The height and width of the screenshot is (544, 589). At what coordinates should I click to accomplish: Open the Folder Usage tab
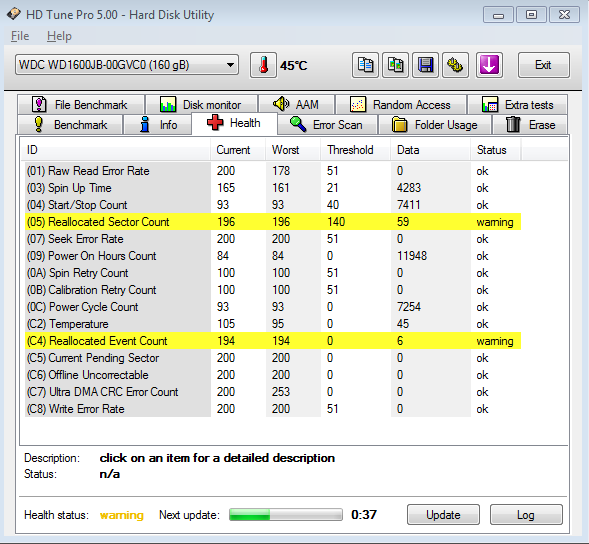(435, 124)
